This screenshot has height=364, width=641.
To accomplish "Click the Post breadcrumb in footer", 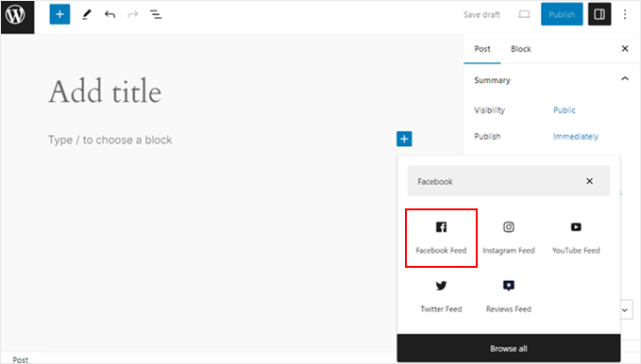I will tap(21, 359).
